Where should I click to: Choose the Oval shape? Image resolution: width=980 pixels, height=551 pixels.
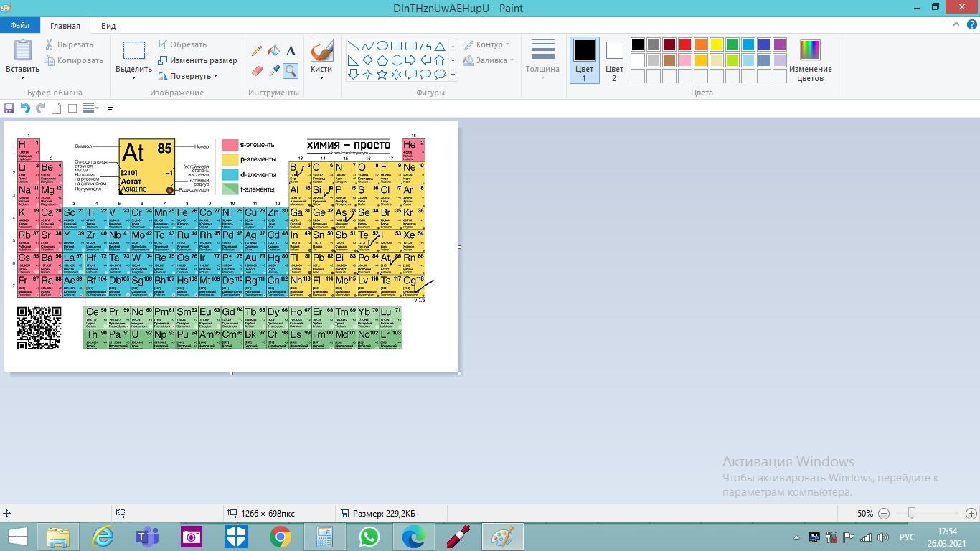(382, 46)
